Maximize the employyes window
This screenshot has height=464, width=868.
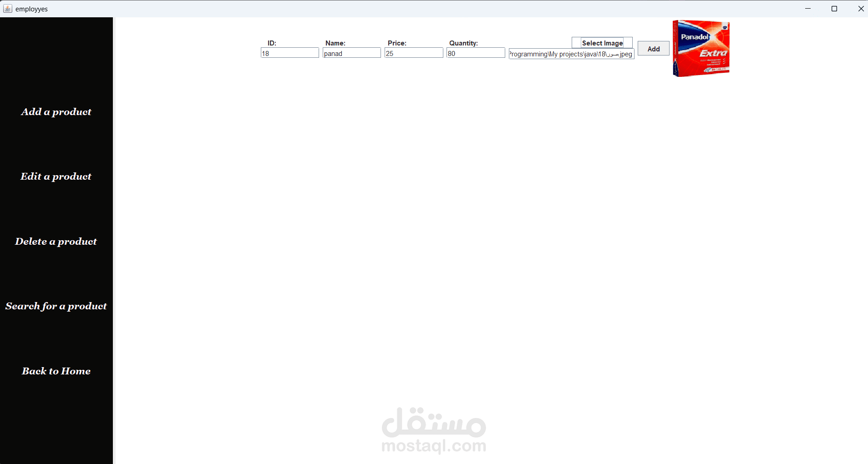tap(834, 9)
